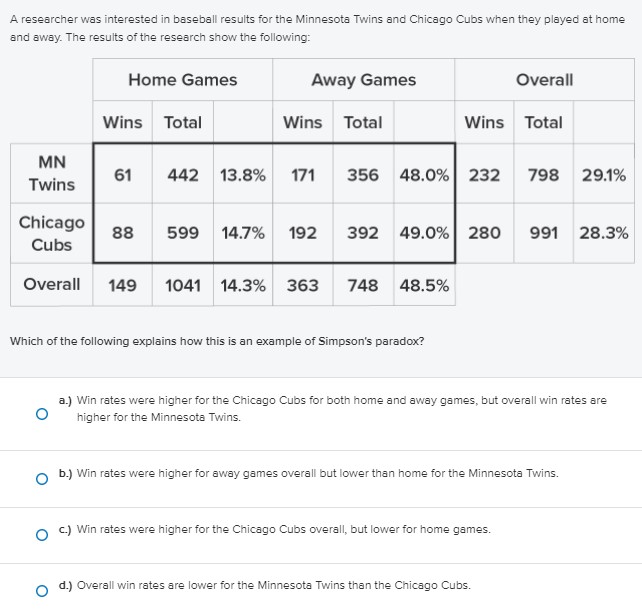Select radio button for answer c
Image resolution: width=642 pixels, height=614 pixels.
42,535
